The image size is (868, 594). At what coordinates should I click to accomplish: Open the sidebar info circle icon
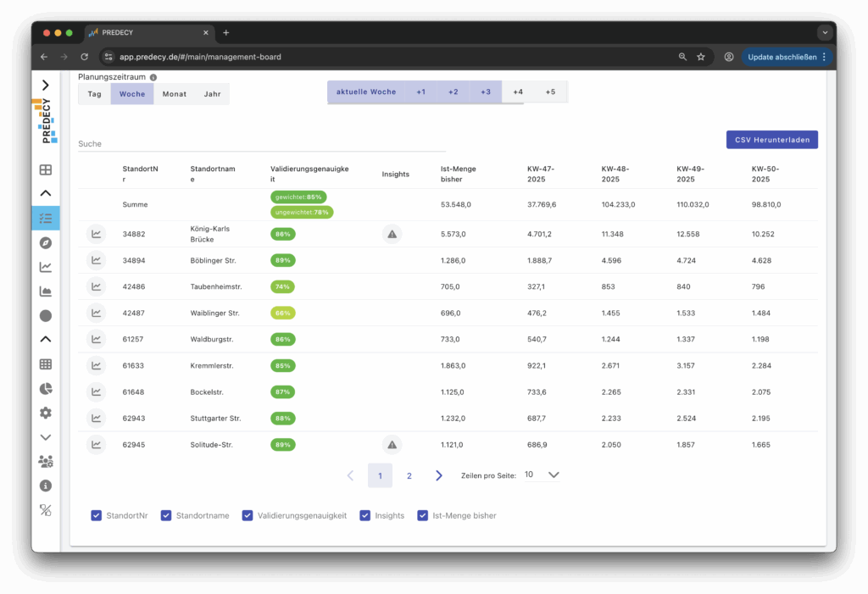click(x=46, y=486)
